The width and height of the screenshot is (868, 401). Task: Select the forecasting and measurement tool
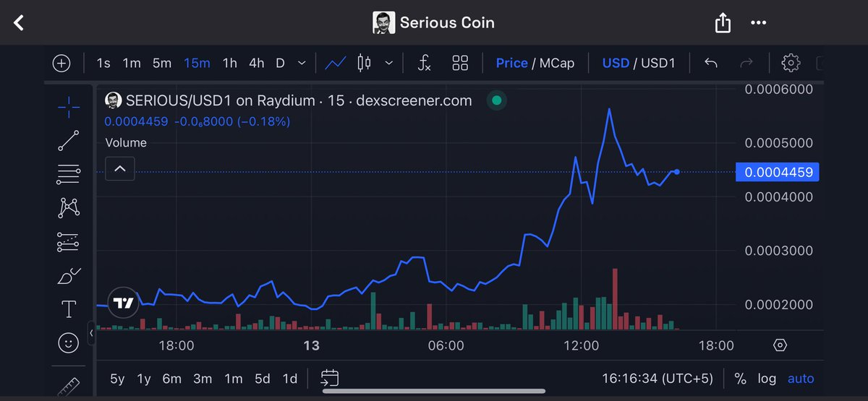(69, 242)
